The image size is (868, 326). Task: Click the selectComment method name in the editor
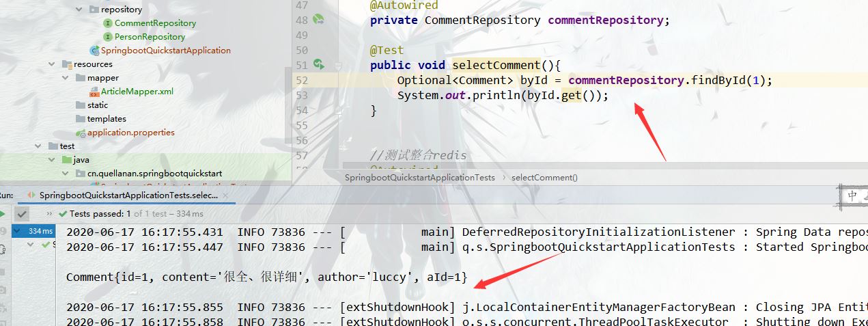coord(496,66)
